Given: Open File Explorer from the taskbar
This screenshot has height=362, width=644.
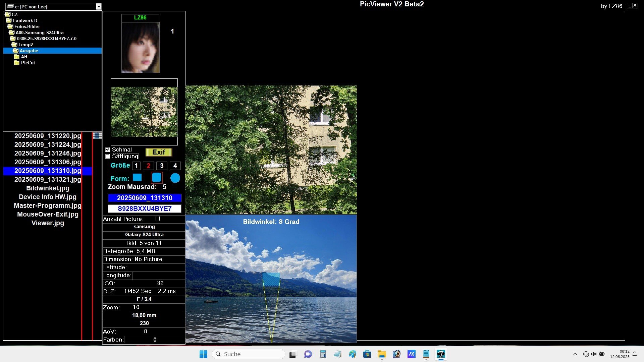Looking at the screenshot, I should (x=382, y=354).
